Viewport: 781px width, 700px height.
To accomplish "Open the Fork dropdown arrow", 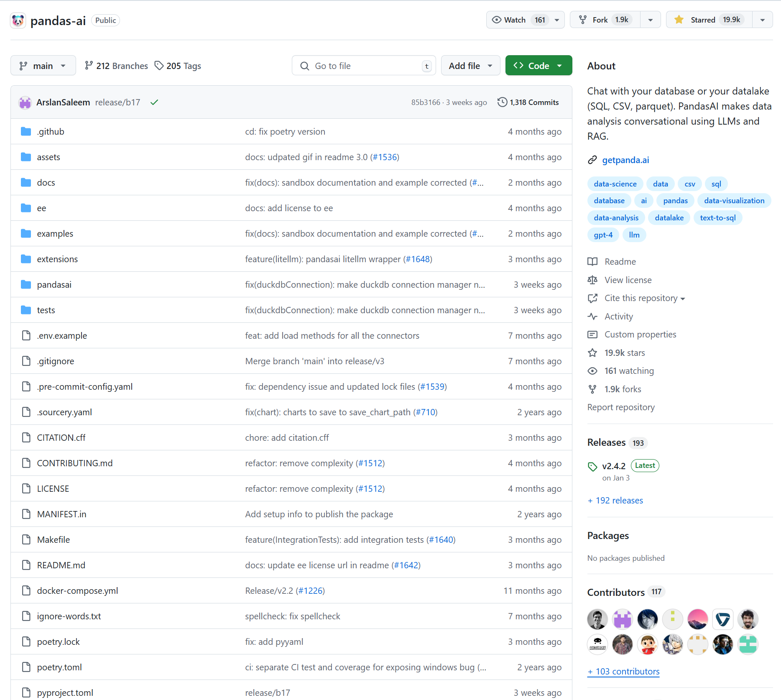I will pyautogui.click(x=650, y=20).
